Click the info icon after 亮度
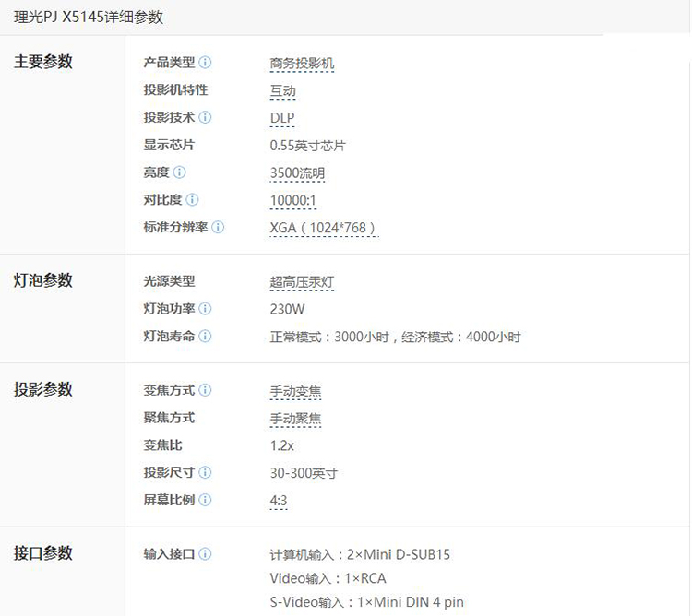The width and height of the screenshot is (692, 616). [x=179, y=172]
